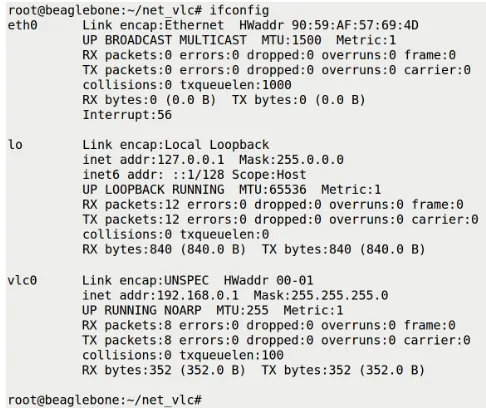The width and height of the screenshot is (486, 408).
Task: Click the Local Loopback encapsulation text
Action: 217,145
